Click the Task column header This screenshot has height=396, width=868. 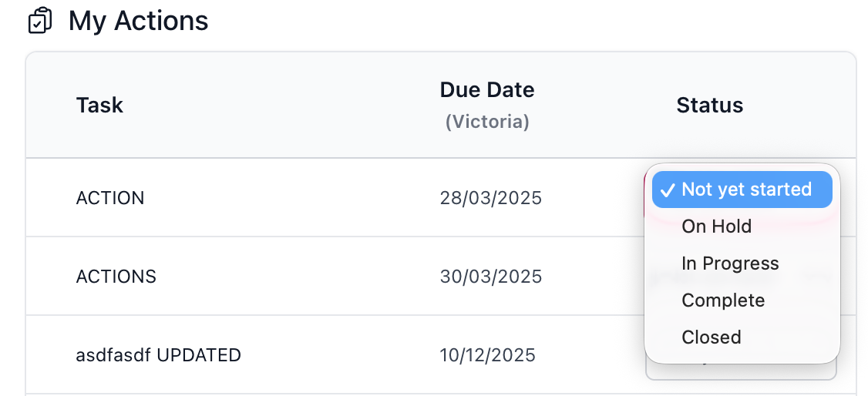point(99,105)
